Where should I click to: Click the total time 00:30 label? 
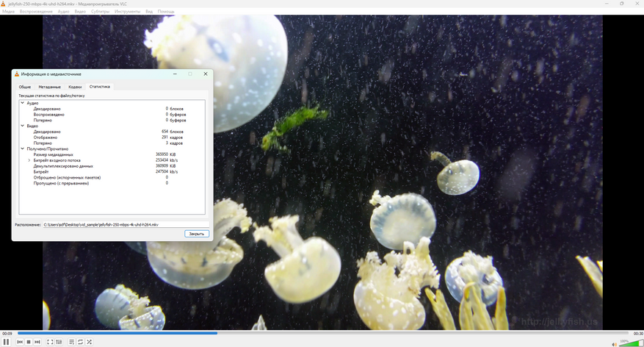(x=638, y=334)
